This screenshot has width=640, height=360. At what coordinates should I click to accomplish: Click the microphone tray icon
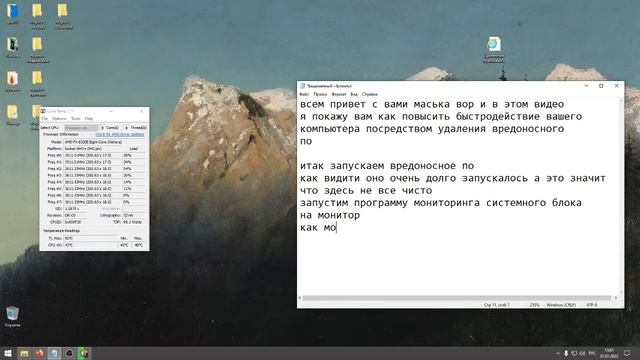click(566, 353)
